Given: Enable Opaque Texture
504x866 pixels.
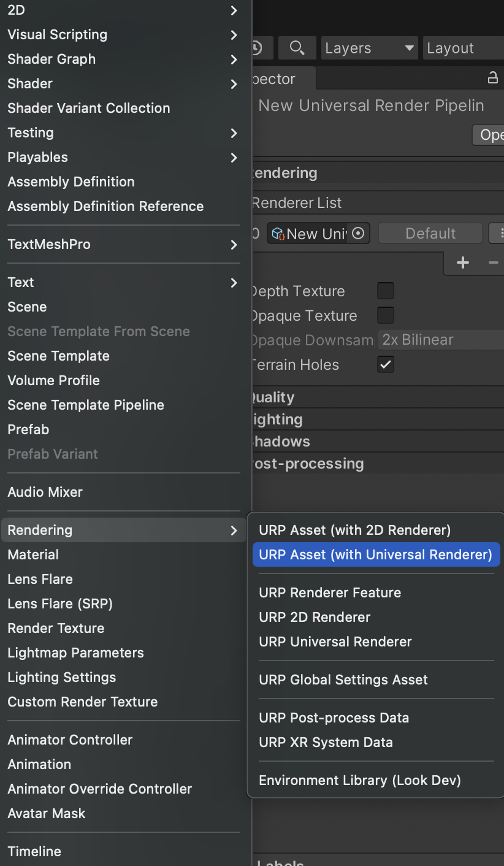Looking at the screenshot, I should 385,315.
